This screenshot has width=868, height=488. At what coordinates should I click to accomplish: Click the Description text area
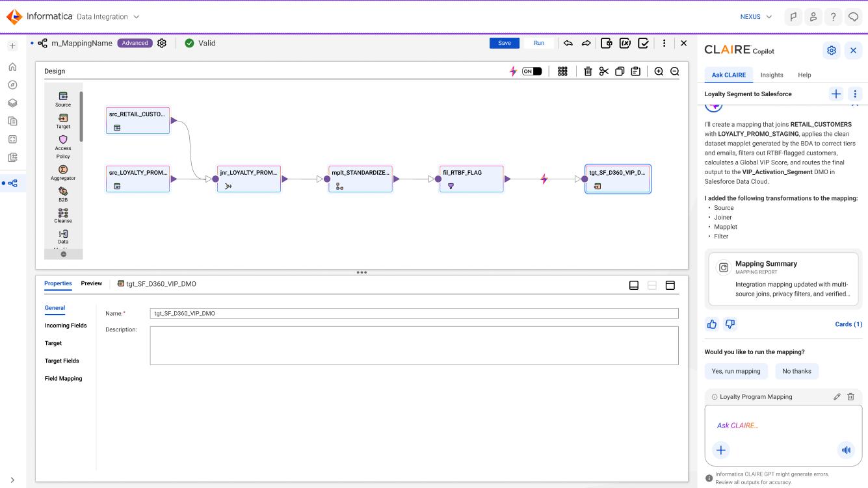(414, 346)
